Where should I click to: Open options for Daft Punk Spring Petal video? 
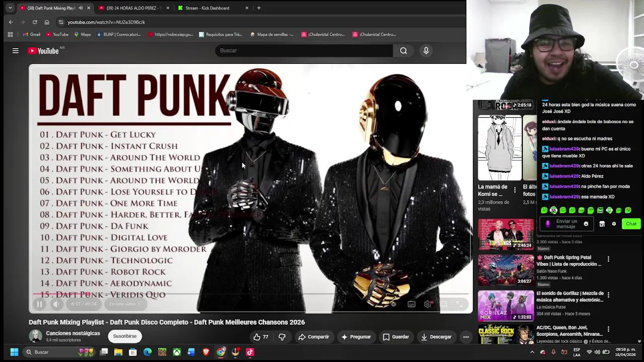point(608,259)
